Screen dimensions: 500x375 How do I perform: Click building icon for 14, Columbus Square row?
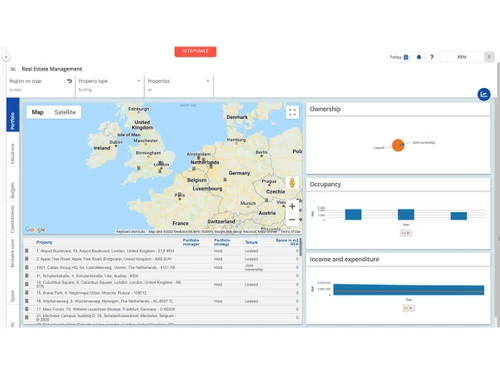[27, 284]
